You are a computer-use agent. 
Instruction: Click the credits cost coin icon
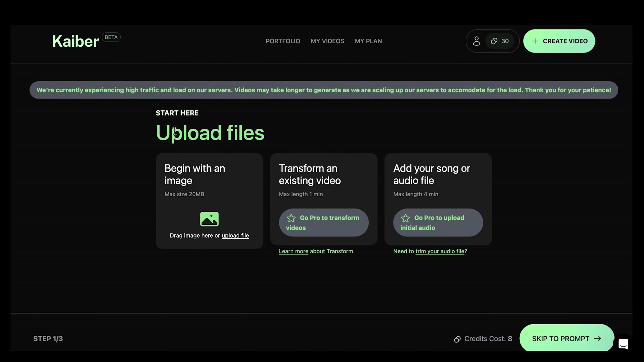[457, 339]
